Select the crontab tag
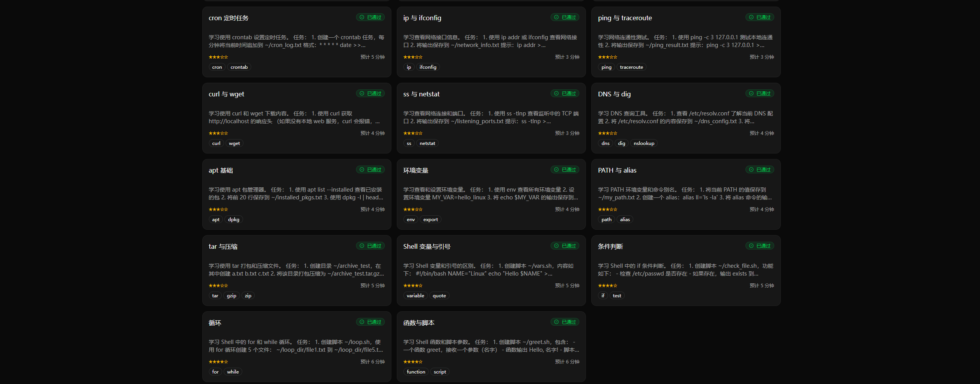980x384 pixels. click(239, 67)
